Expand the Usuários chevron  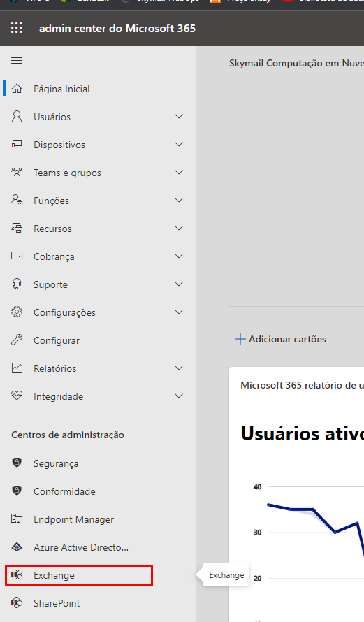[180, 116]
